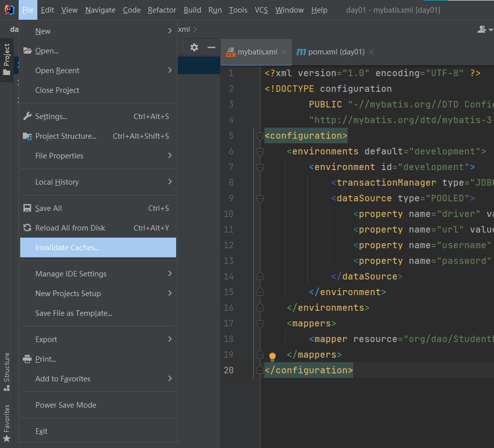This screenshot has width=494, height=448.
Task: Open the Navigate menu
Action: click(100, 10)
